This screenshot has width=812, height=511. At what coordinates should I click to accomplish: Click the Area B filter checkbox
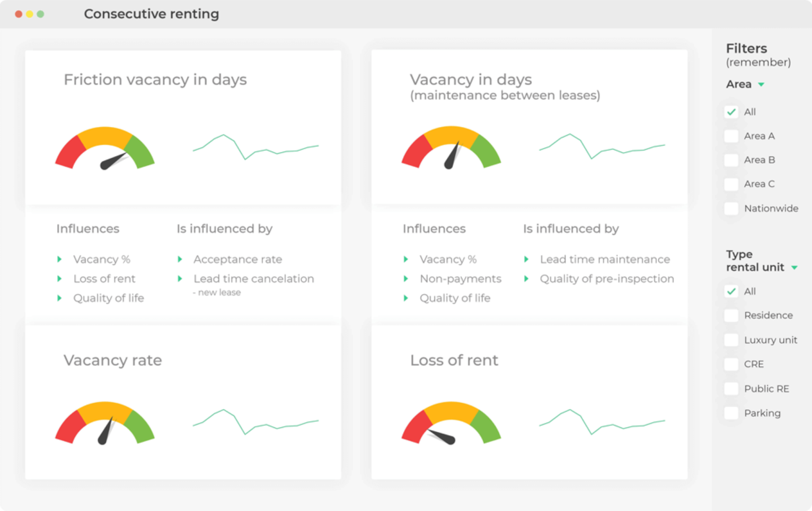click(x=731, y=160)
